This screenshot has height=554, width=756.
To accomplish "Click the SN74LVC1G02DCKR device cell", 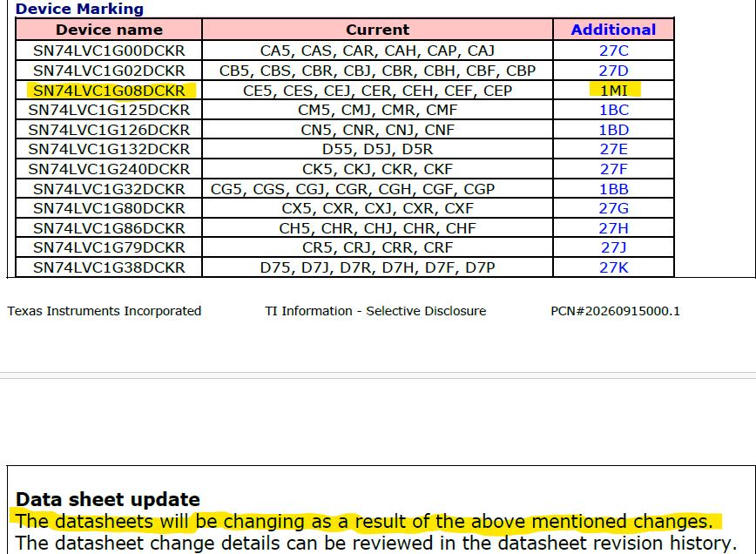I will tap(109, 71).
